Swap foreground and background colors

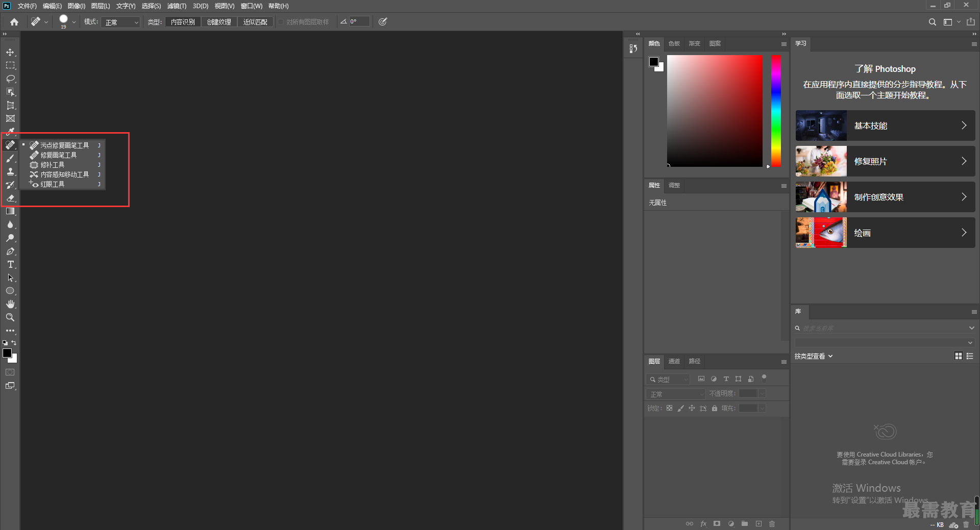click(14, 343)
